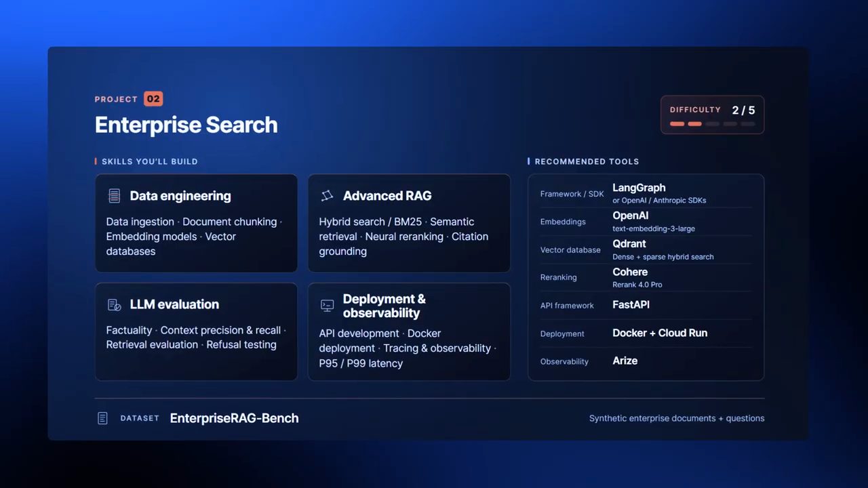Select the Deployment & observability card title
This screenshot has width=868, height=488.
(384, 306)
